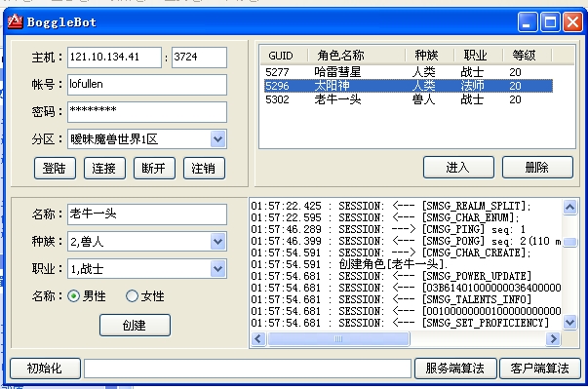
Task: Click log line SMSG_POWER_UPDATE
Action: click(x=391, y=276)
